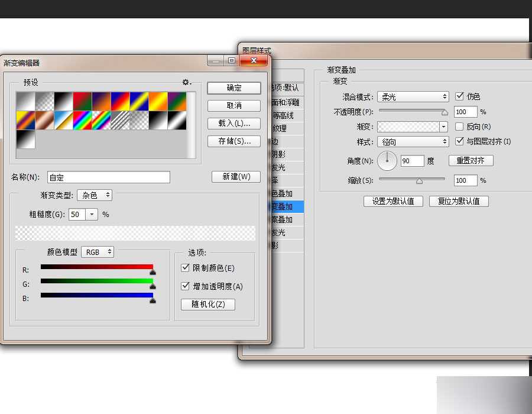Click 存储(S)... to save gradients
This screenshot has width=532, height=414.
point(234,141)
